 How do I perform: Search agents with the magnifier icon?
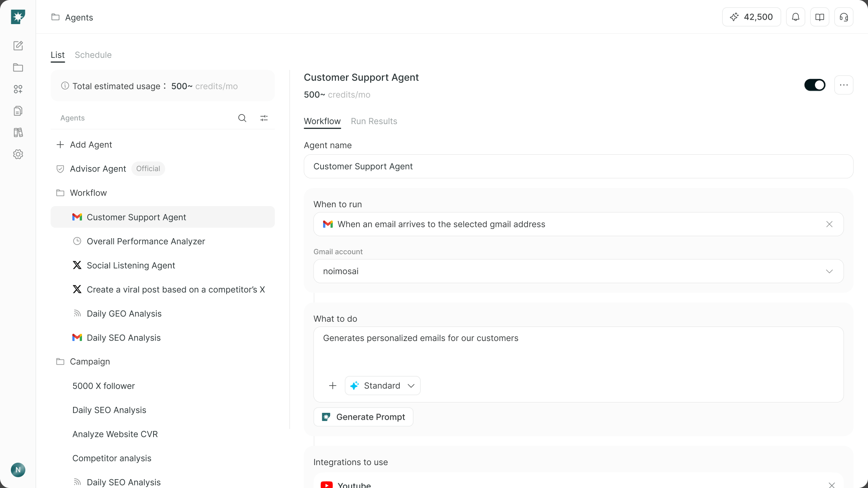tap(242, 118)
